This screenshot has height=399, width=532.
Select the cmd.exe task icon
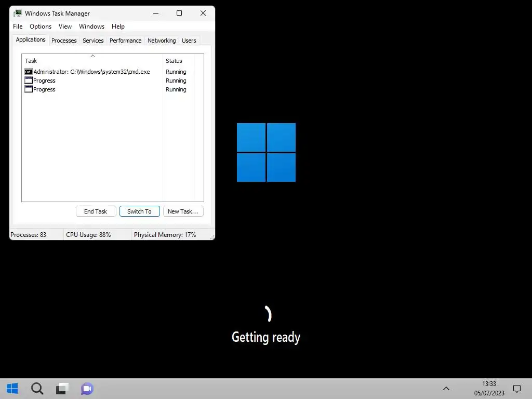(x=29, y=72)
